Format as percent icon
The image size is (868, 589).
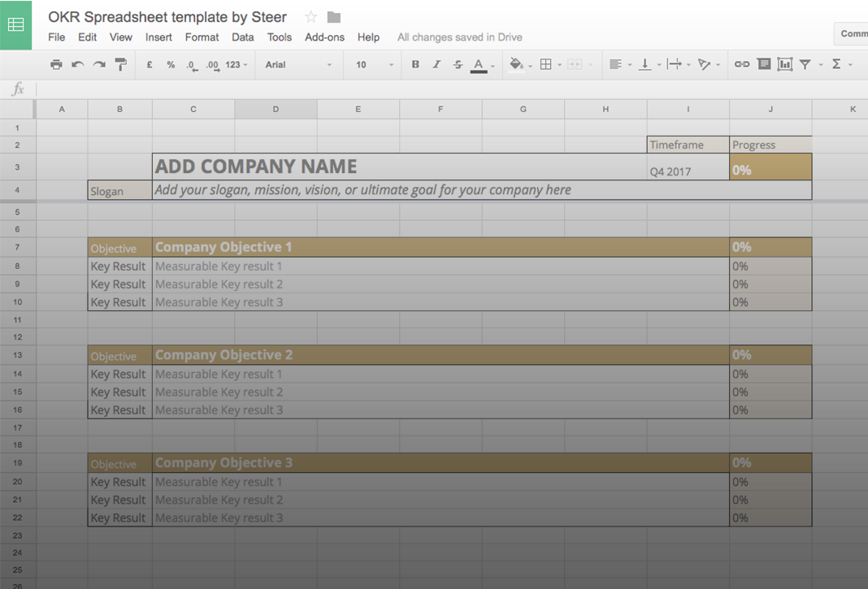click(x=171, y=65)
